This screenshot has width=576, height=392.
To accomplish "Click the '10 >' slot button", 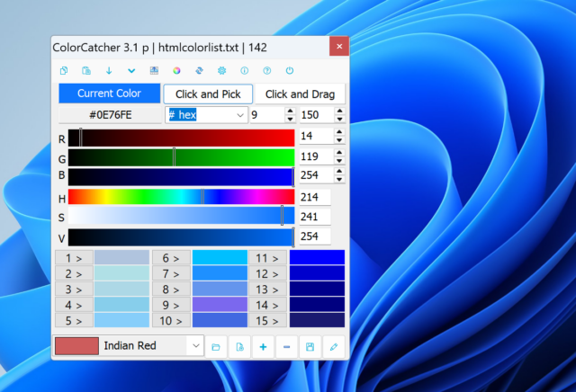I will click(171, 321).
